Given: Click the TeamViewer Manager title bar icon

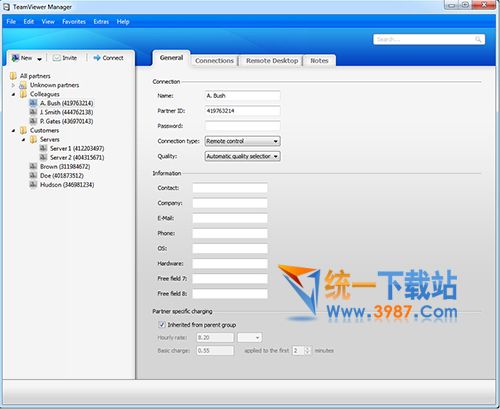Looking at the screenshot, I should click(x=7, y=7).
